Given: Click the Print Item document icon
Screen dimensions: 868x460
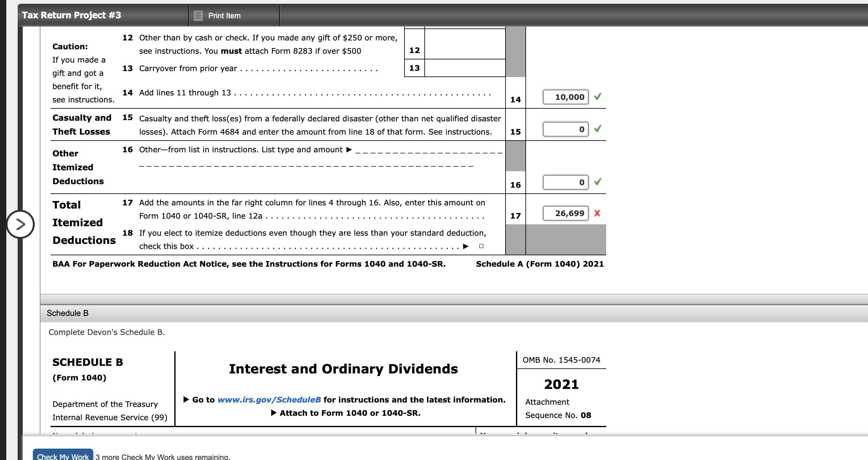Looking at the screenshot, I should point(199,15).
